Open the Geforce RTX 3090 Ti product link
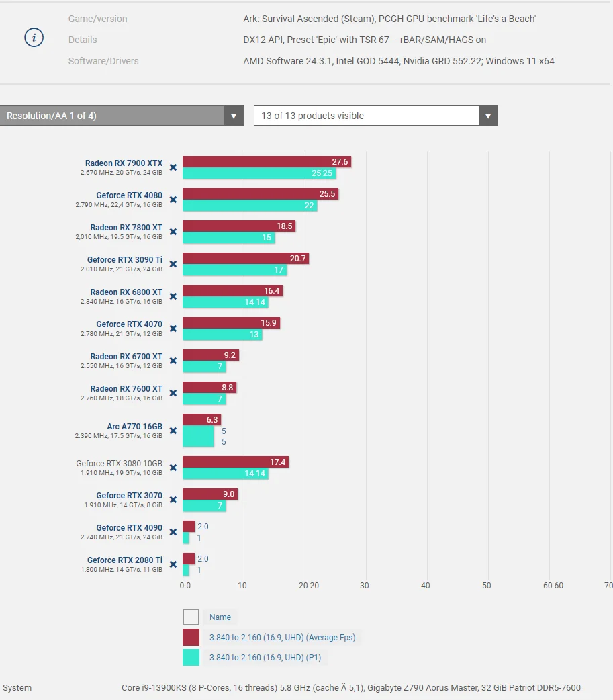The image size is (613, 700). pos(125,259)
